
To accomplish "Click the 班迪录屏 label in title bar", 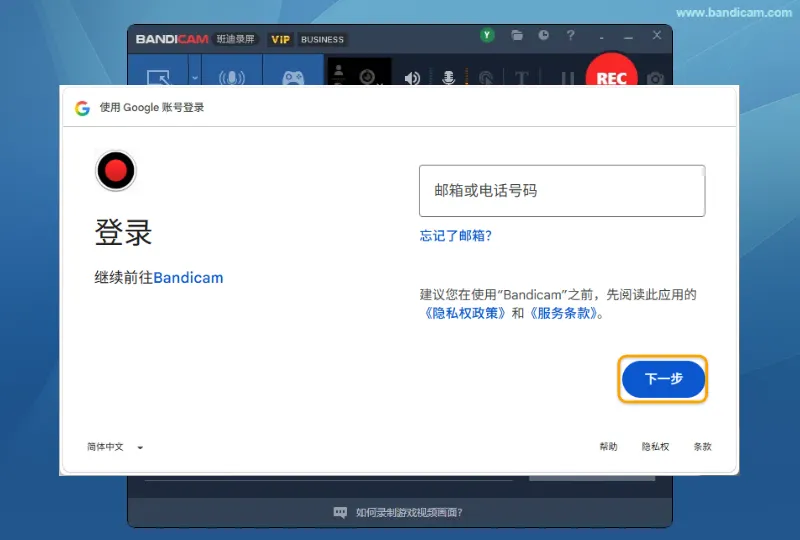I will (235, 39).
